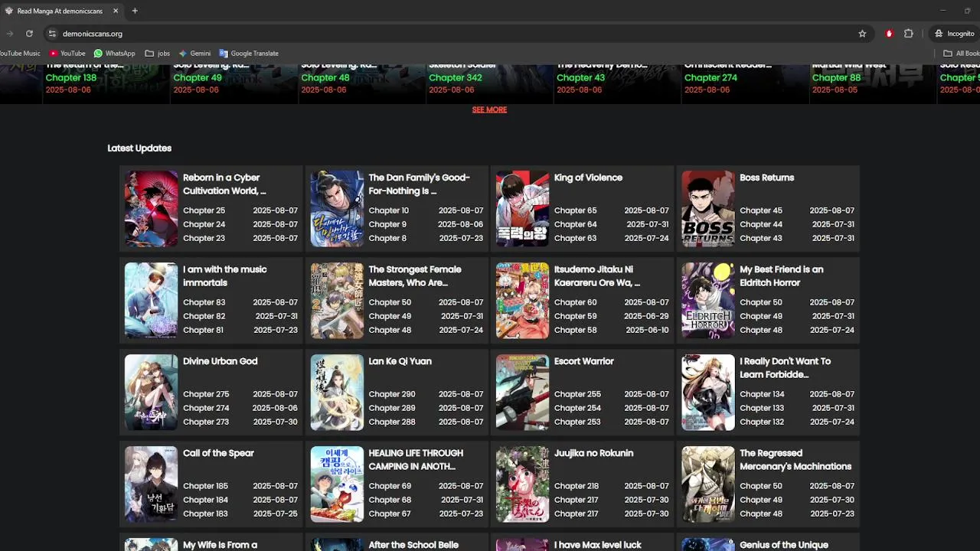The image size is (980, 551).
Task: Open My Best Friend is an Eldritch Horror cover
Action: [x=708, y=301]
